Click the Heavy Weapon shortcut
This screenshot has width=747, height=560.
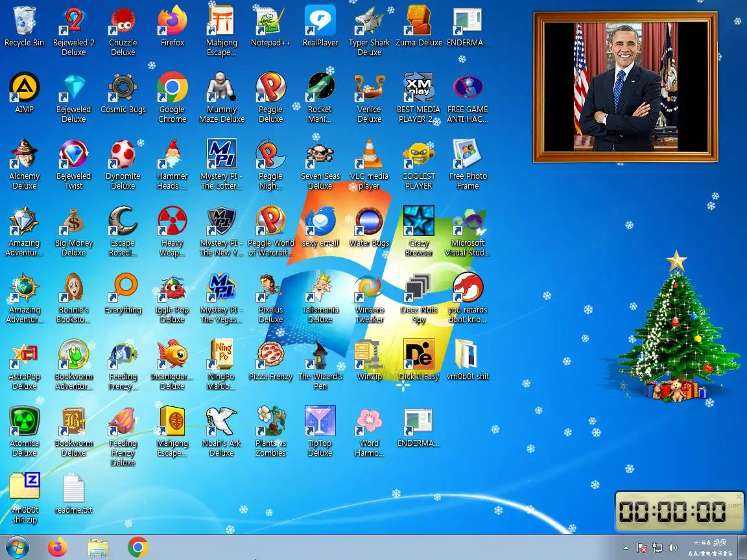coord(172,231)
